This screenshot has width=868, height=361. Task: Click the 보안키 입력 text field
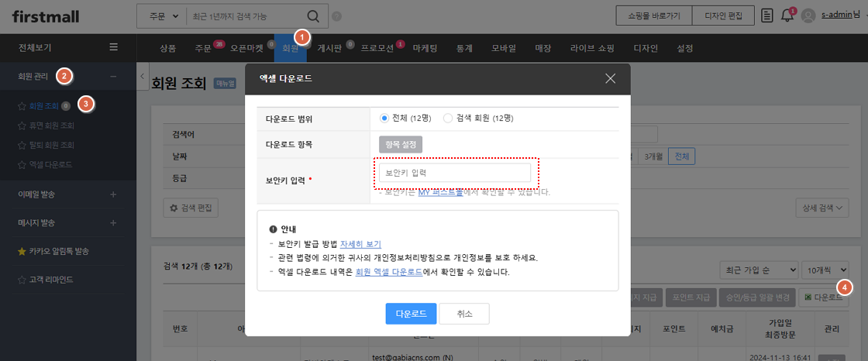pos(454,173)
